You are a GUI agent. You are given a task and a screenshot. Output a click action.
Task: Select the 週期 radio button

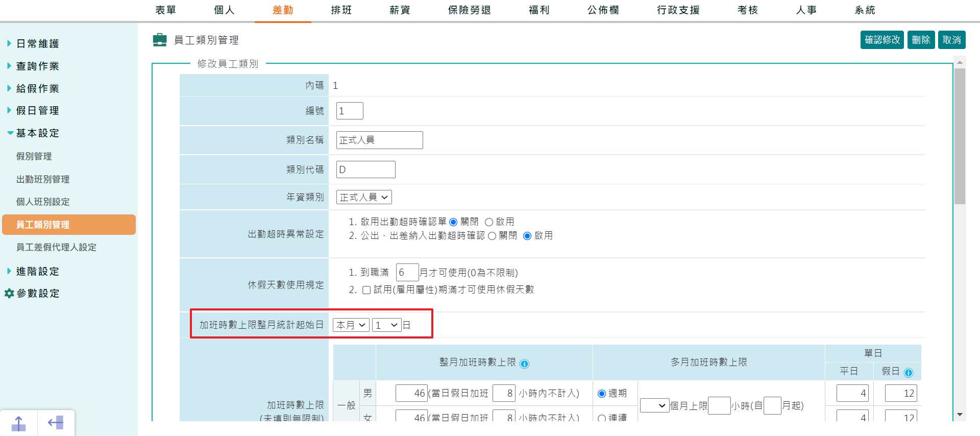click(x=602, y=394)
